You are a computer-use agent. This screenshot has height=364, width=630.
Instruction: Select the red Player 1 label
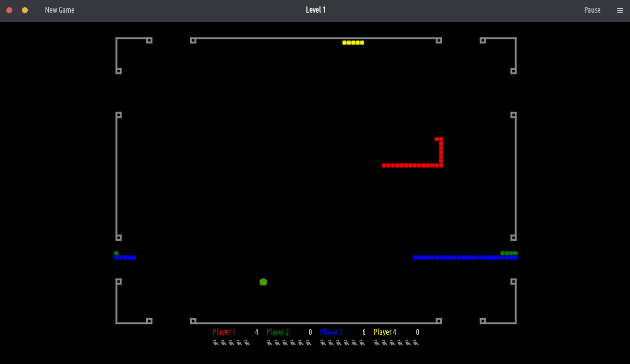(224, 332)
